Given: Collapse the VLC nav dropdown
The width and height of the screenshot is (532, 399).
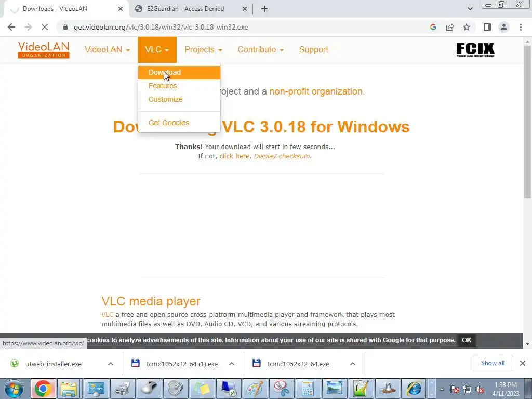Looking at the screenshot, I should [x=157, y=49].
